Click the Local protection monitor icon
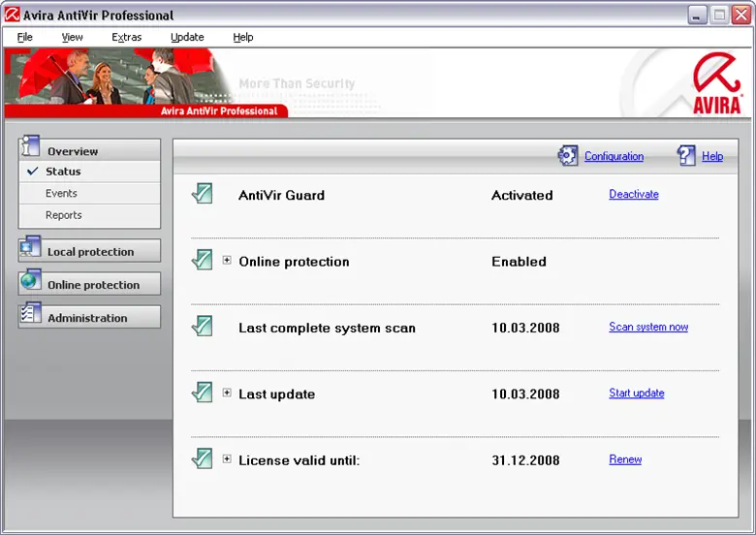 (30, 249)
